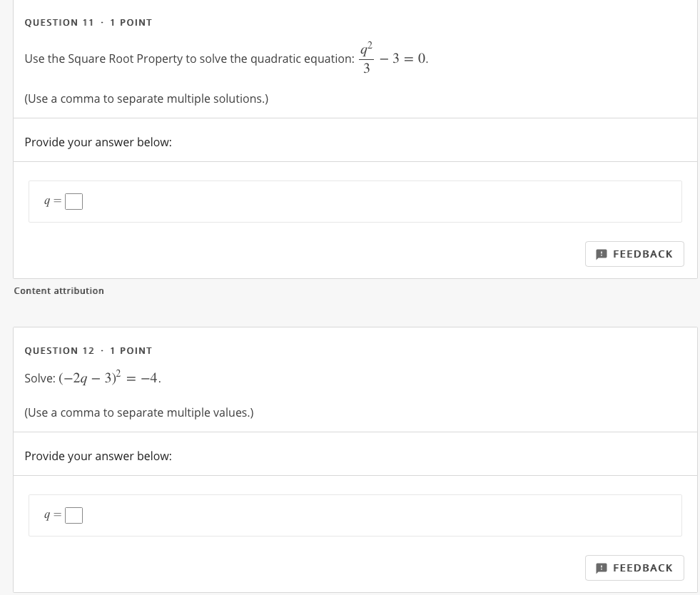This screenshot has height=595, width=700.
Task: Click the q= label beside Question 12 answer box
Action: pyautogui.click(x=51, y=515)
